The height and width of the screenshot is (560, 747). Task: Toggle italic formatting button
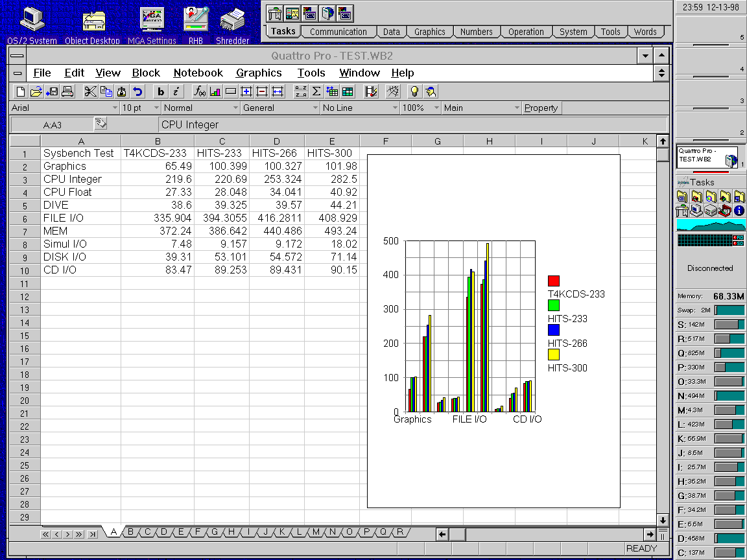pos(176,91)
